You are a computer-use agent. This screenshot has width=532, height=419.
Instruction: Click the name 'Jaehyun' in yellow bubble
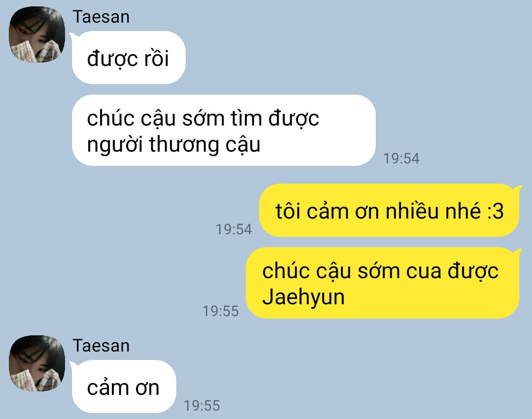[x=303, y=297]
